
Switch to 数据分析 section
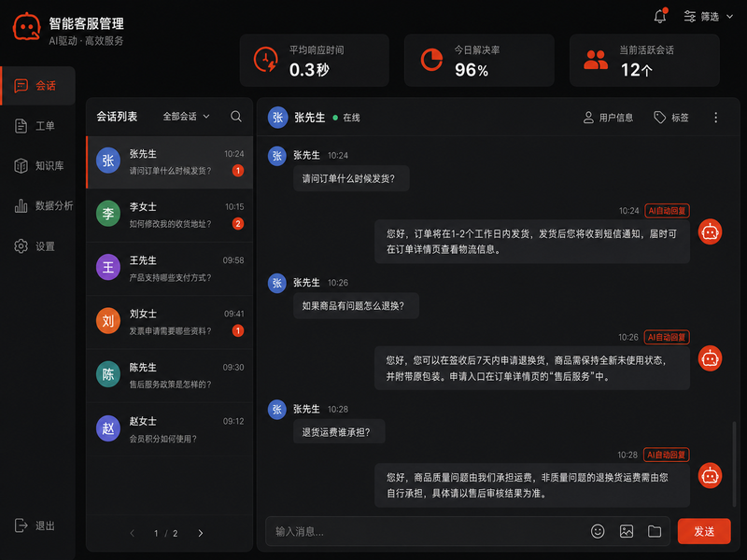point(38,205)
